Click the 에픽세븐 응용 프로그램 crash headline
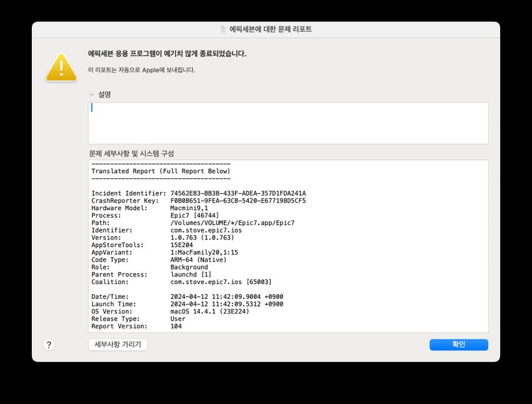532x404 pixels. coord(167,54)
